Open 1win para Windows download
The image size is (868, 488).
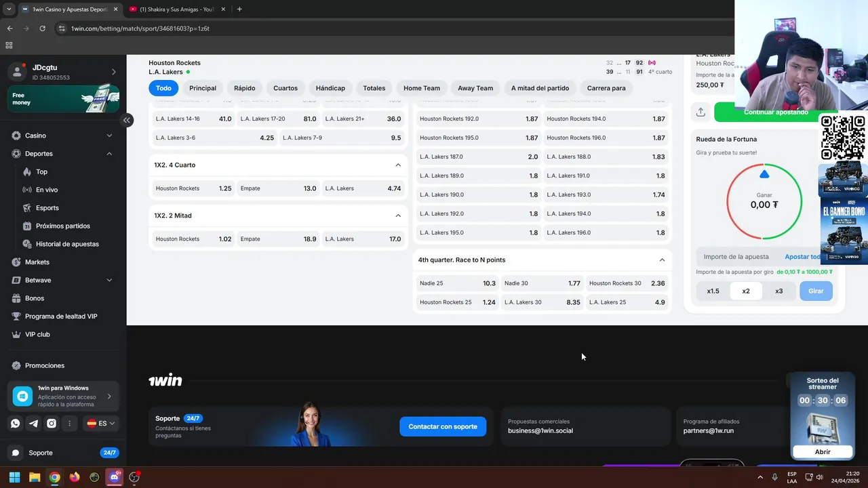[x=63, y=396]
